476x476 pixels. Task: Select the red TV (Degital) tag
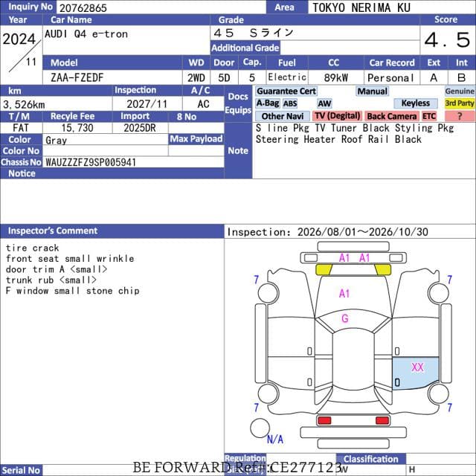coord(337,116)
